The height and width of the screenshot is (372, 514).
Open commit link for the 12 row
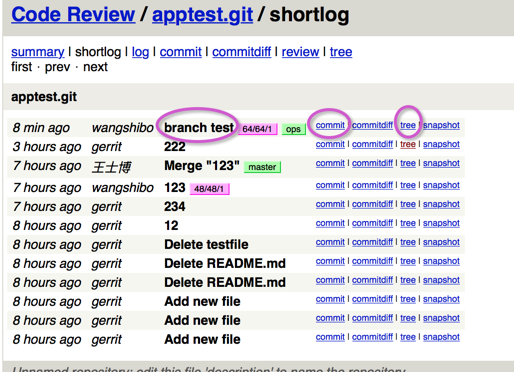pos(330,223)
